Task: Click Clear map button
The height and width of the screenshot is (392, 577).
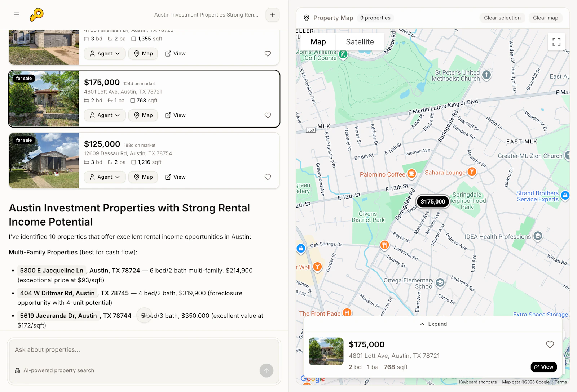Action: (546, 18)
